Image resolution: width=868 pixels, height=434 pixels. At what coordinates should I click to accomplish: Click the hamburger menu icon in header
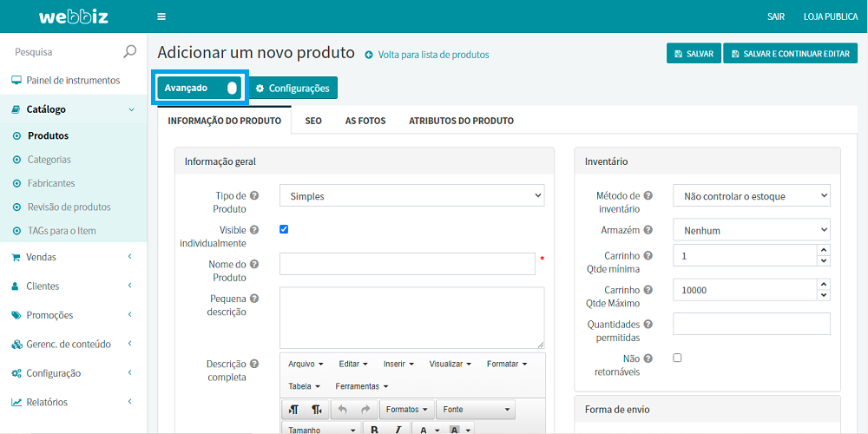(x=161, y=16)
